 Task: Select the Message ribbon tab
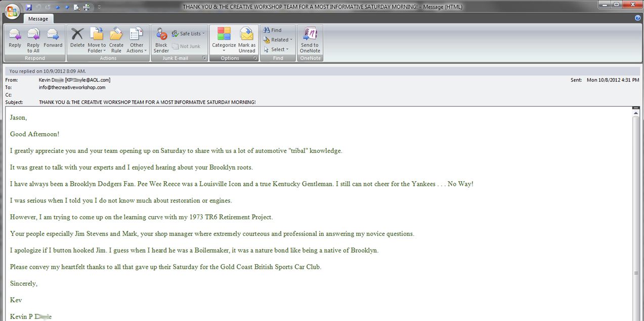click(x=38, y=19)
